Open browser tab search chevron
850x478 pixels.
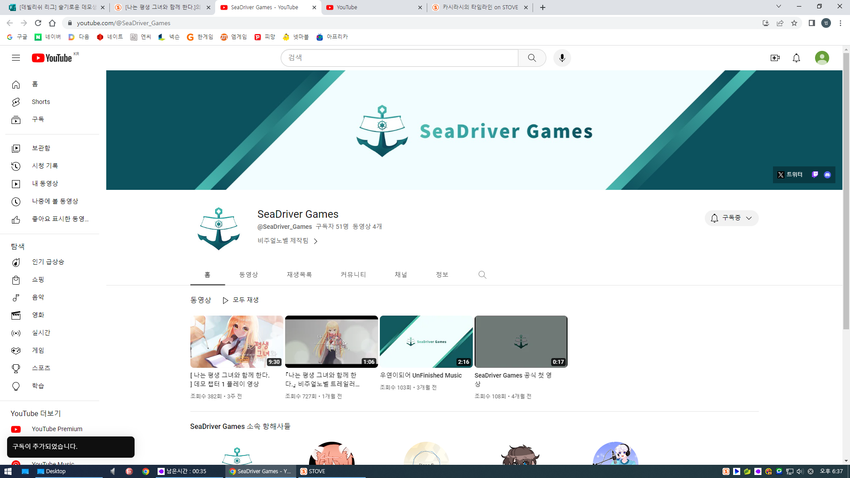click(x=778, y=7)
